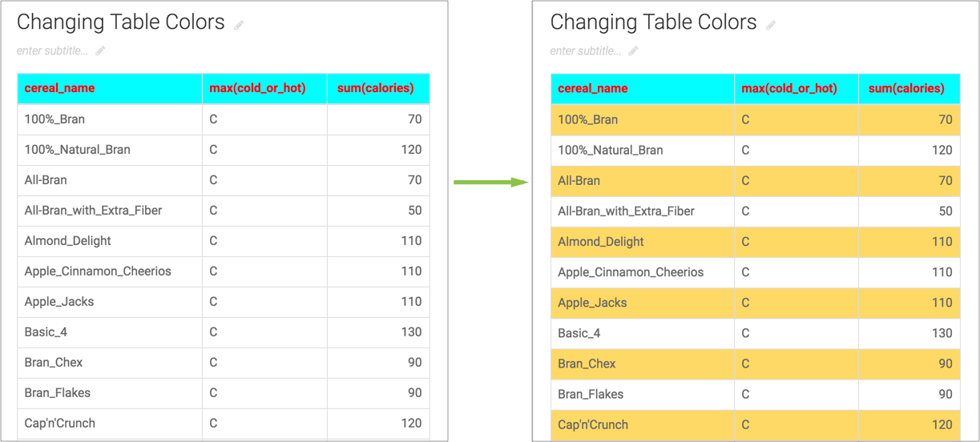980x442 pixels.
Task: Select the yellow-highlighted Almond_Delight cell
Action: (x=600, y=242)
